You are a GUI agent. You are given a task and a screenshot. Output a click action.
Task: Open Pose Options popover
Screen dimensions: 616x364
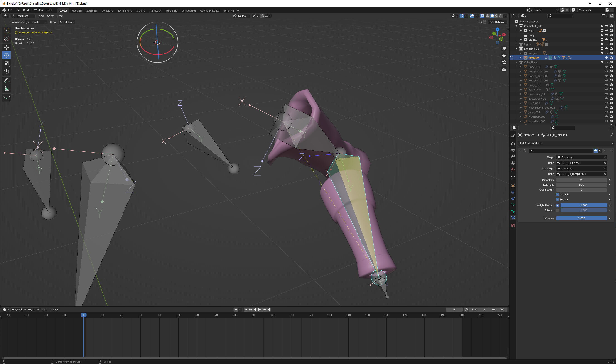(x=498, y=22)
